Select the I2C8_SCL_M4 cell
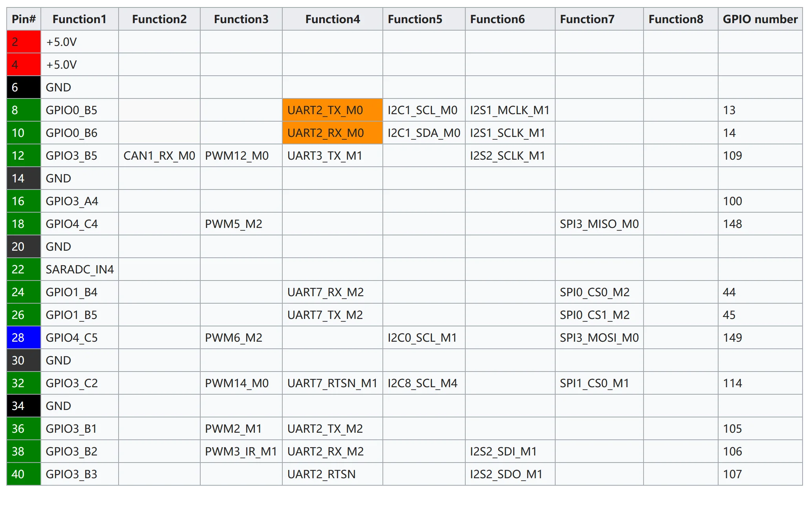Screen dimensions: 812x510 click(x=422, y=383)
